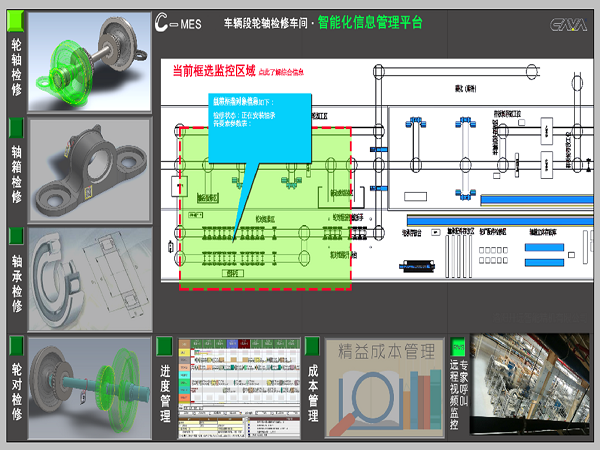The height and width of the screenshot is (450, 600).
Task: Click the 当前框选监控区域 heading
Action: pyautogui.click(x=214, y=71)
